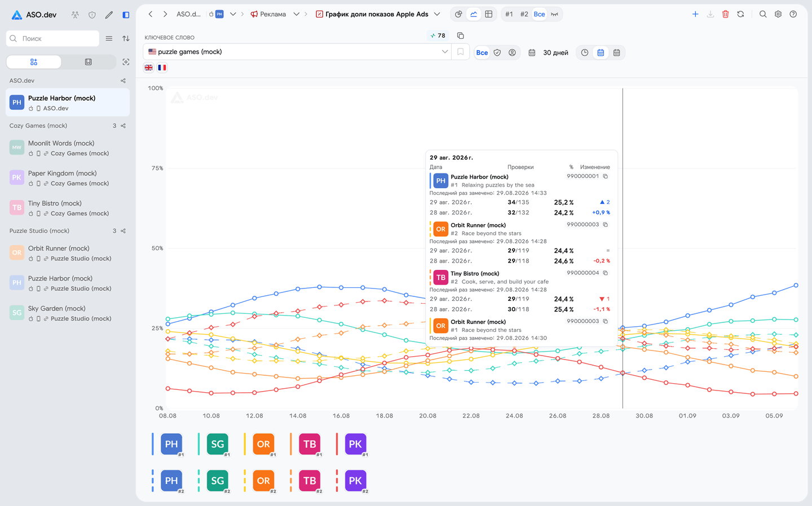This screenshot has width=812, height=506.
Task: Open the team members icon in sidebar header
Action: (75, 15)
